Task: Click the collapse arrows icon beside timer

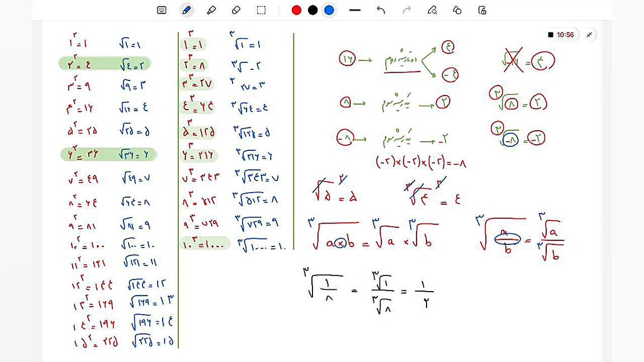Action: (589, 35)
